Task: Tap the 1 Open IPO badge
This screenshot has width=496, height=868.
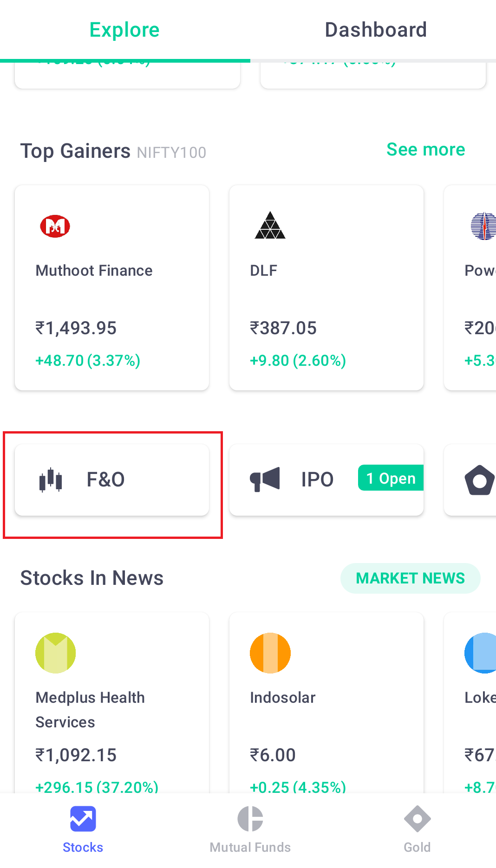Action: click(x=391, y=478)
